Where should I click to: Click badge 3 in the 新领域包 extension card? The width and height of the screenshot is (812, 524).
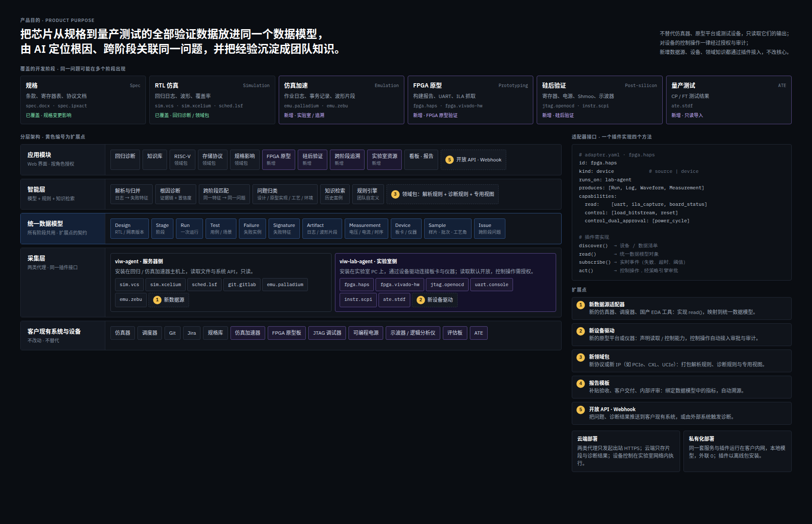581,357
